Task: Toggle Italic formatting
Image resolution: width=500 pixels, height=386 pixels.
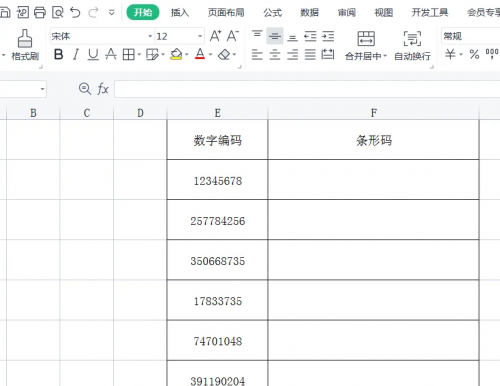Action: 76,54
